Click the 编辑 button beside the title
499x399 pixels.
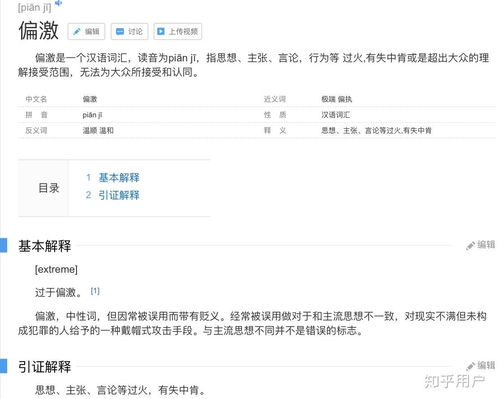(x=86, y=32)
